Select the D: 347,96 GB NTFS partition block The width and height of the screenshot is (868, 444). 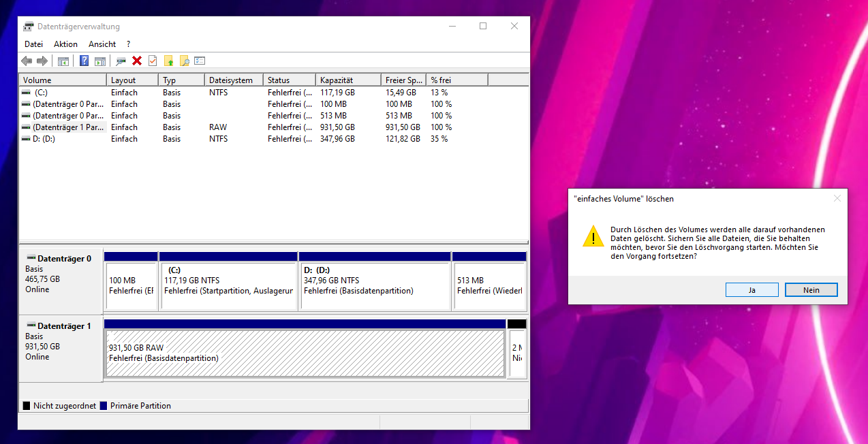click(x=375, y=281)
